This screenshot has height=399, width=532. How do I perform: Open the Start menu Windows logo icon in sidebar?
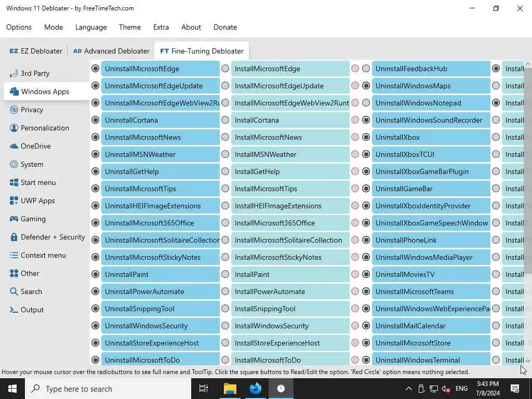(x=14, y=182)
